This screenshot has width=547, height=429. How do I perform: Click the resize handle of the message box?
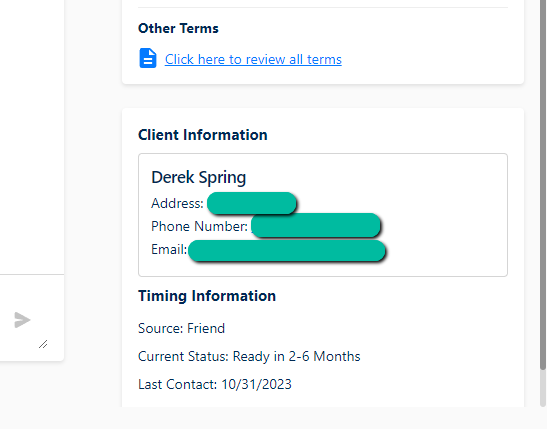[x=43, y=344]
